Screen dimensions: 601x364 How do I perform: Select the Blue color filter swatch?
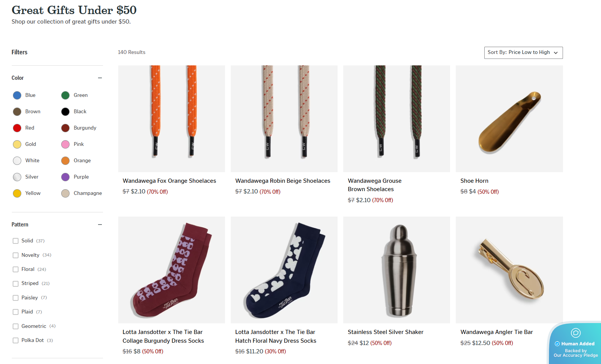coord(17,95)
